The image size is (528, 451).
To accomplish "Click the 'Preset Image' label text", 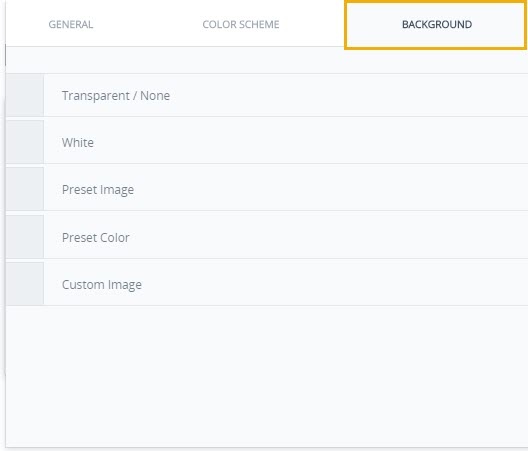I will point(98,190).
